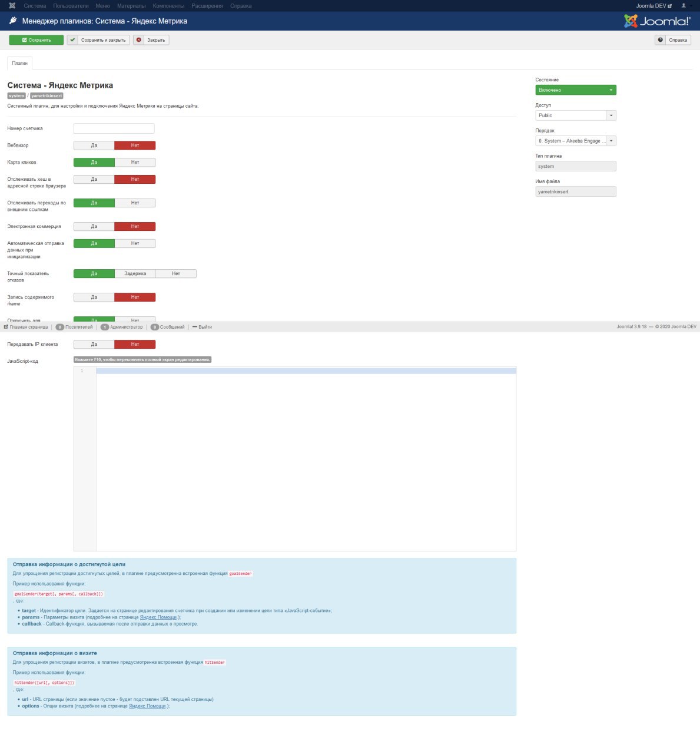700x754 pixels.
Task: Open the Доступ dropdown showing Public
Action: 576,115
